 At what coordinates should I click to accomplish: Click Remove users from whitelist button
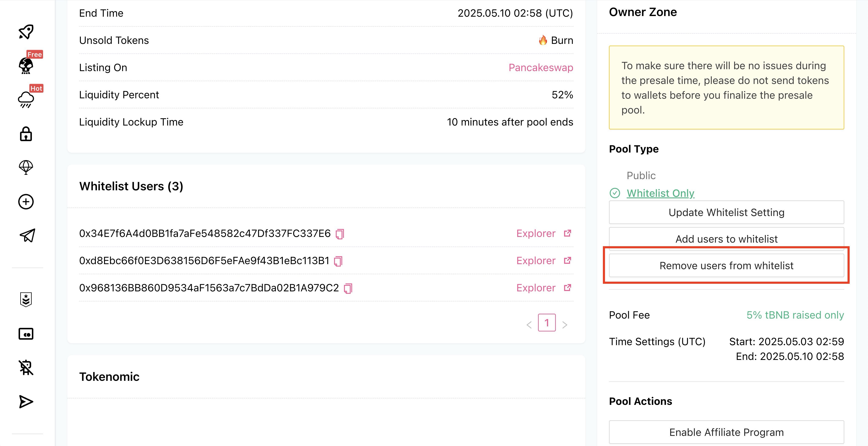pyautogui.click(x=726, y=265)
